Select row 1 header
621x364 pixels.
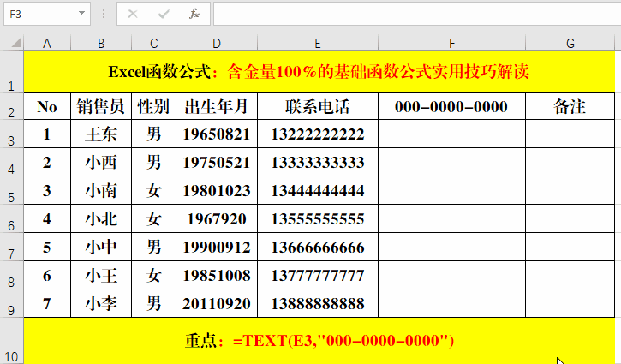(x=11, y=72)
